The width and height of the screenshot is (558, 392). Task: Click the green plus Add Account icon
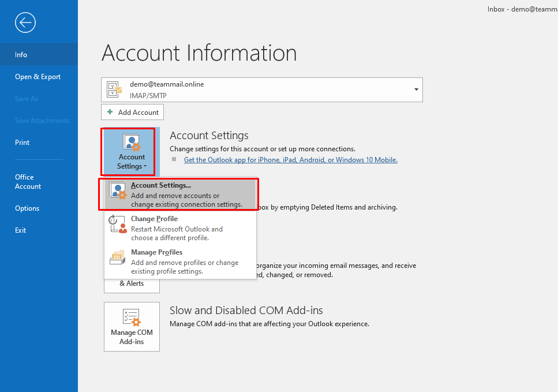click(x=110, y=112)
